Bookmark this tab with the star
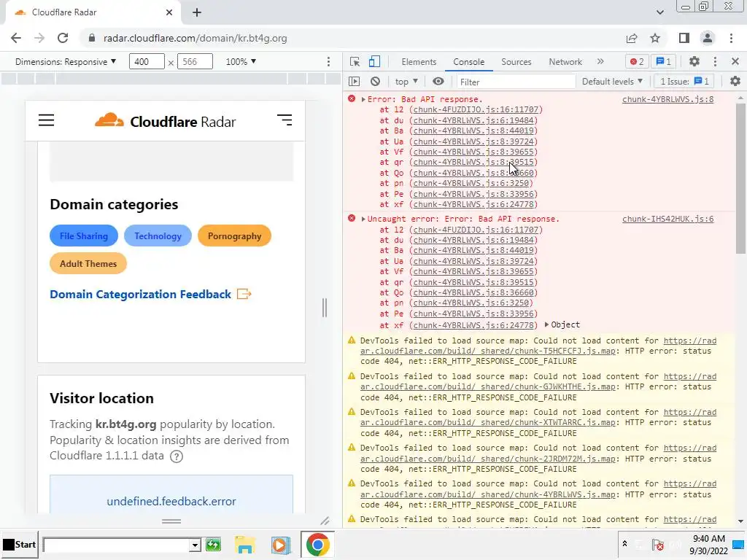 655,38
